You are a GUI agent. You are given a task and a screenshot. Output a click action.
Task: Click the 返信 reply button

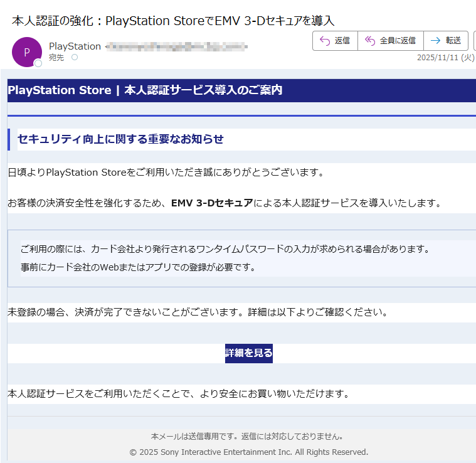pos(335,41)
